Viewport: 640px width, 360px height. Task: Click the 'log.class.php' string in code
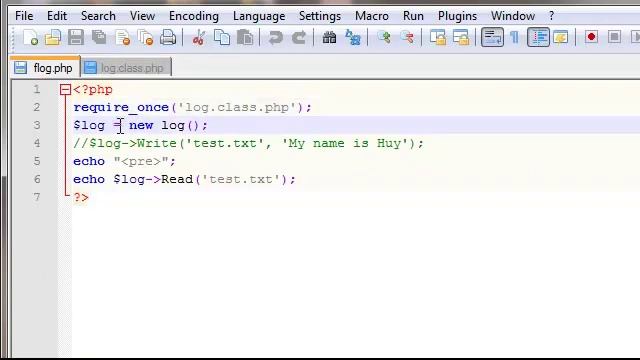pyautogui.click(x=237, y=107)
